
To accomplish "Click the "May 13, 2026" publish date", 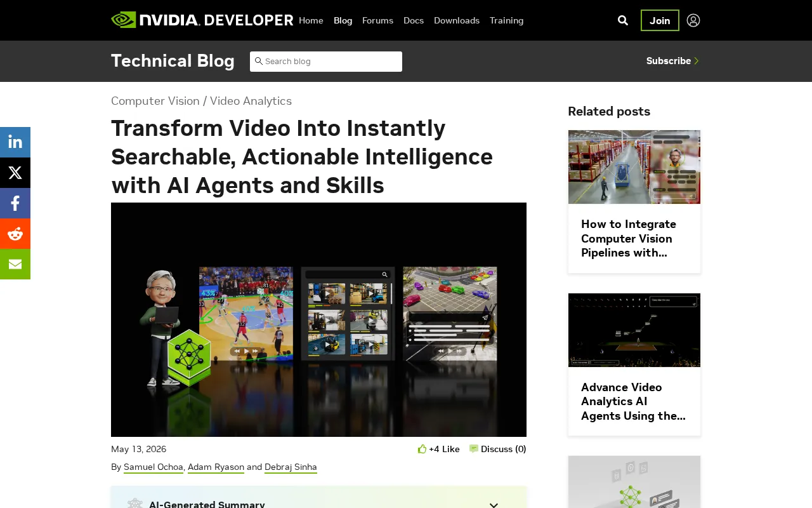I will pyautogui.click(x=138, y=449).
